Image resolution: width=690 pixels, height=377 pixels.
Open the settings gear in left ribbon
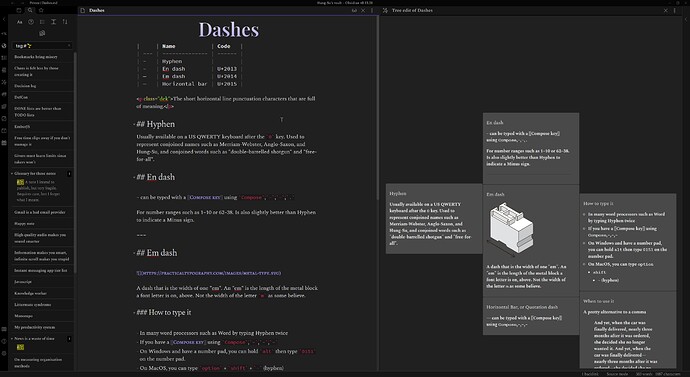4,353
